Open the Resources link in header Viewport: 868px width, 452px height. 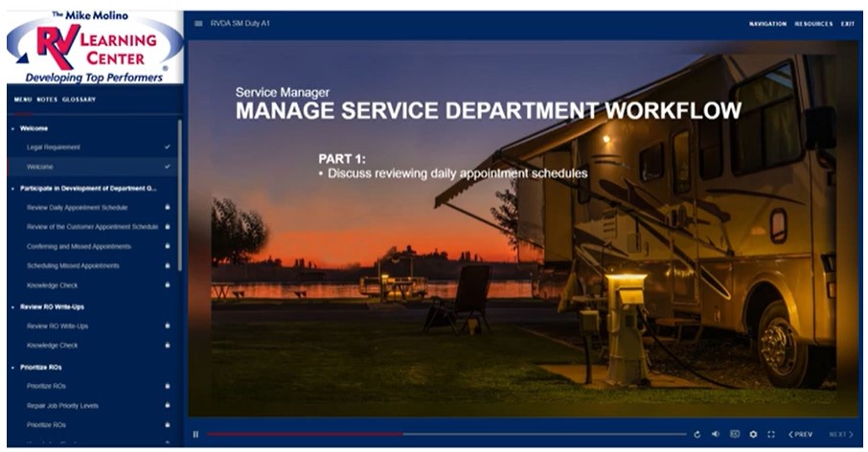[813, 23]
